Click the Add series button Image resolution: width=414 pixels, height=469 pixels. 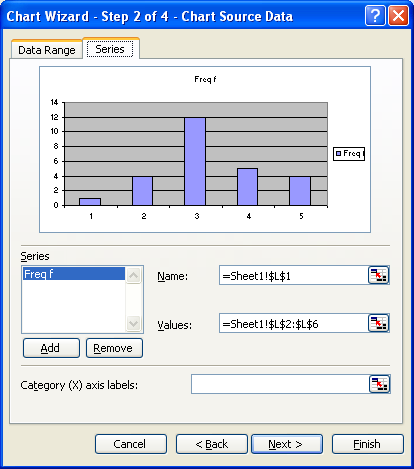pos(51,348)
